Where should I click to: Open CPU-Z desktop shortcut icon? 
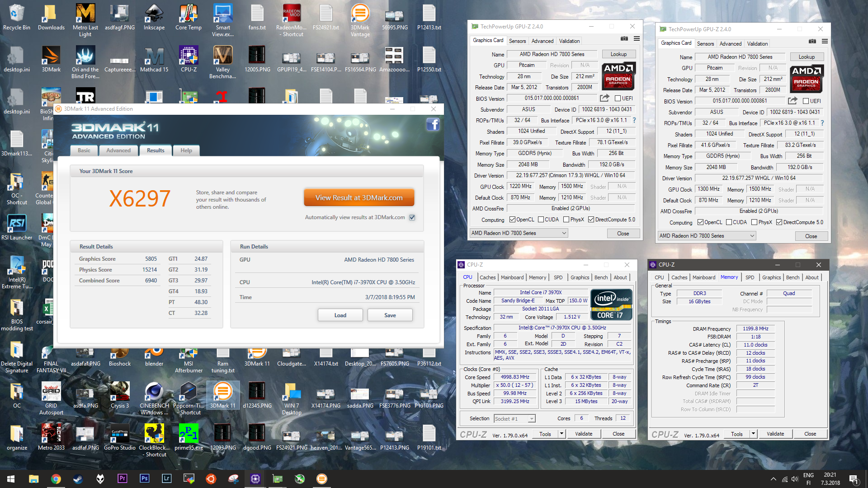pos(189,59)
